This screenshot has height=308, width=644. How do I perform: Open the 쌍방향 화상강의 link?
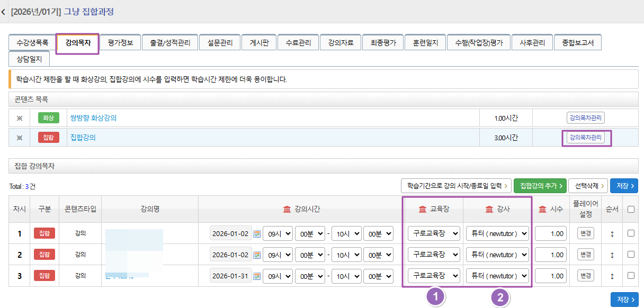coord(93,118)
